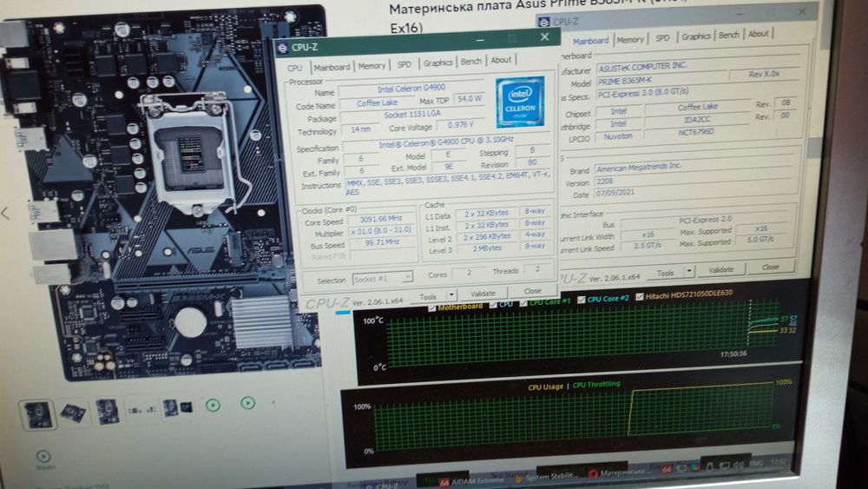This screenshot has width=868, height=489.
Task: Toggle the CPU temperature checkbox
Action: click(493, 305)
